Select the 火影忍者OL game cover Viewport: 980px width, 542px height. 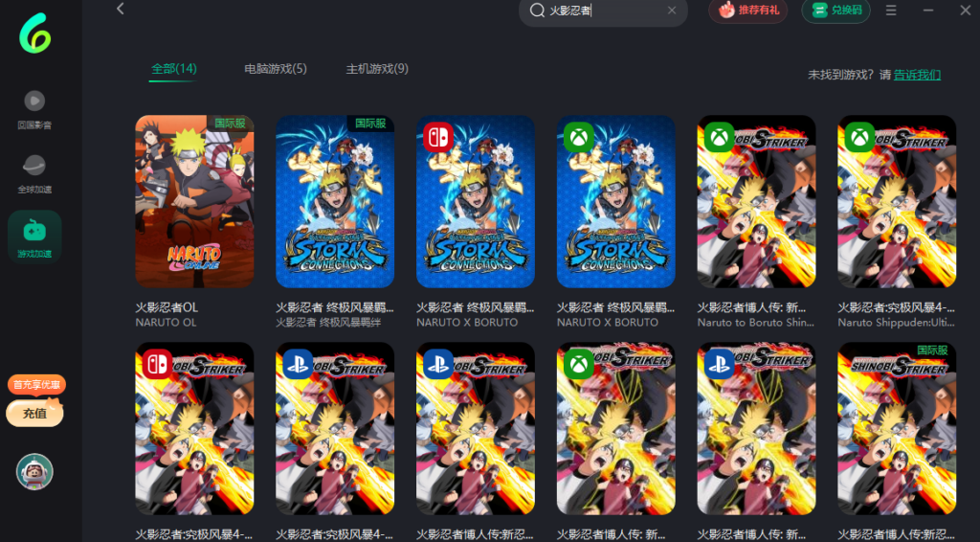[x=194, y=201]
